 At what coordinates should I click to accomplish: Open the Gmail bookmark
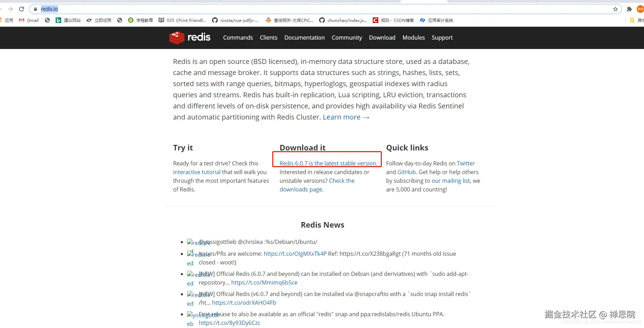pos(29,20)
